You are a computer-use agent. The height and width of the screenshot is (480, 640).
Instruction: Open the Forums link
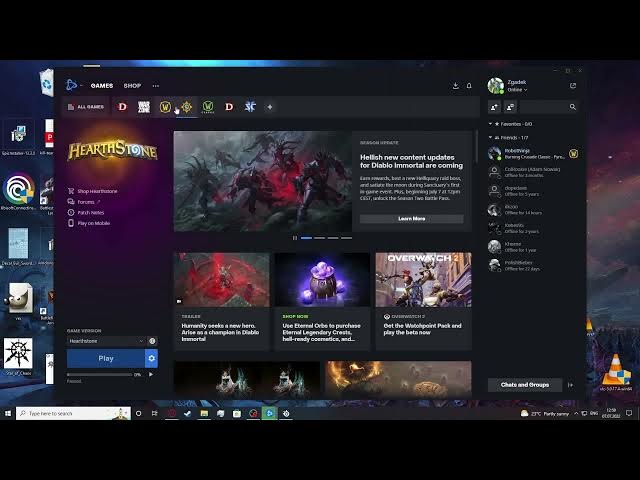click(84, 202)
